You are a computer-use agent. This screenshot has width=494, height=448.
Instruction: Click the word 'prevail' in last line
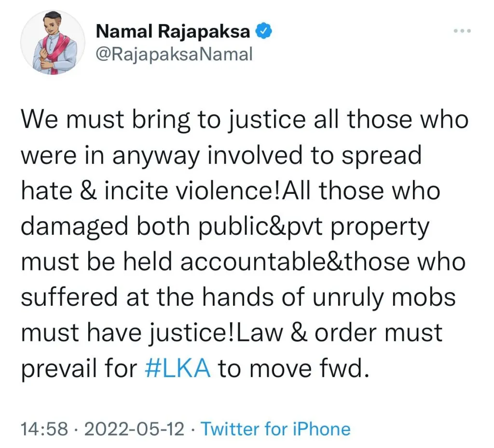click(x=59, y=368)
